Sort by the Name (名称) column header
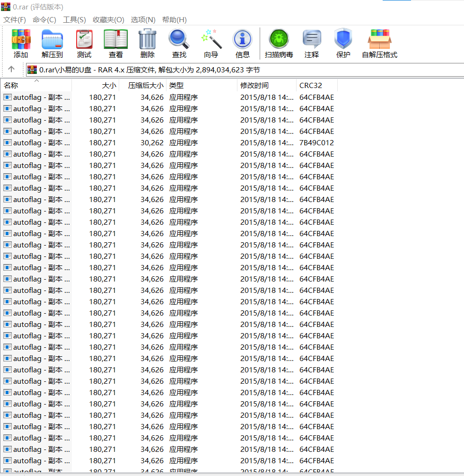 coord(11,86)
